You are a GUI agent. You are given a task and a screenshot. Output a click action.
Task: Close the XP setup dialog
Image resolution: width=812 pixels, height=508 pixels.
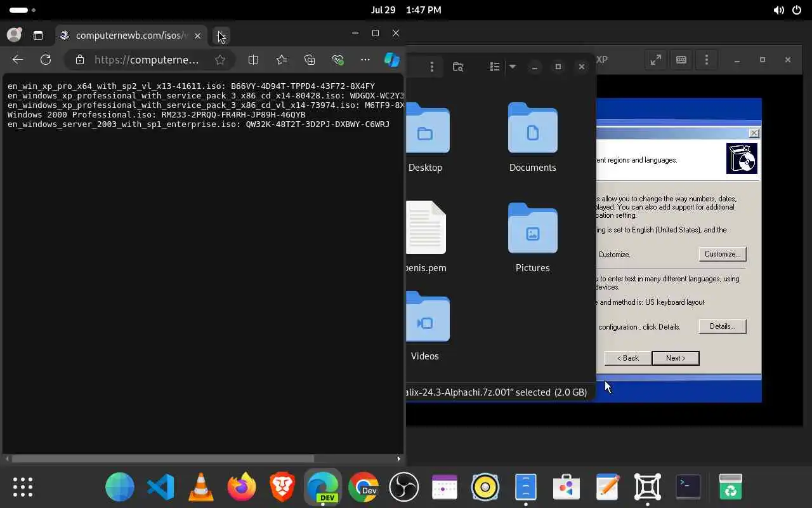click(x=754, y=133)
